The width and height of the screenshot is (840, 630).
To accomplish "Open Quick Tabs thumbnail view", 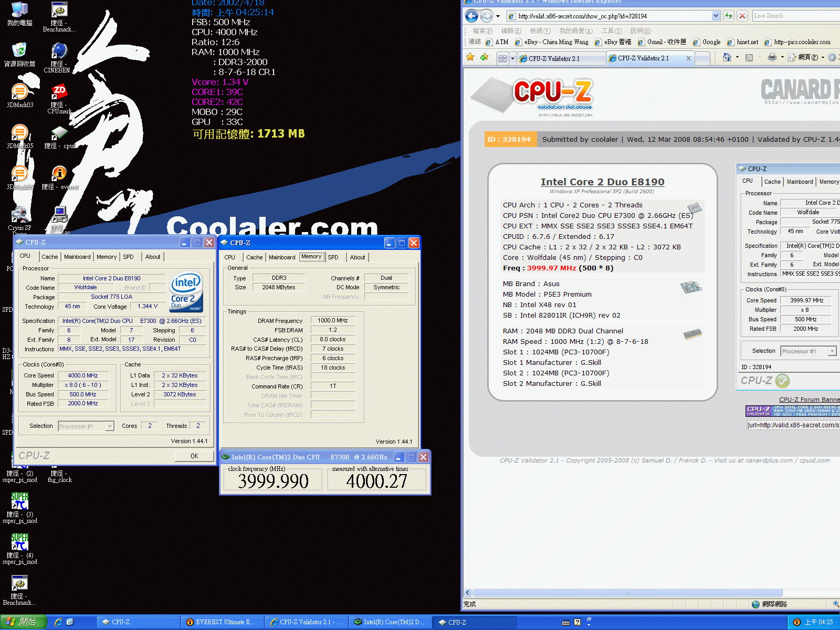I will point(502,58).
